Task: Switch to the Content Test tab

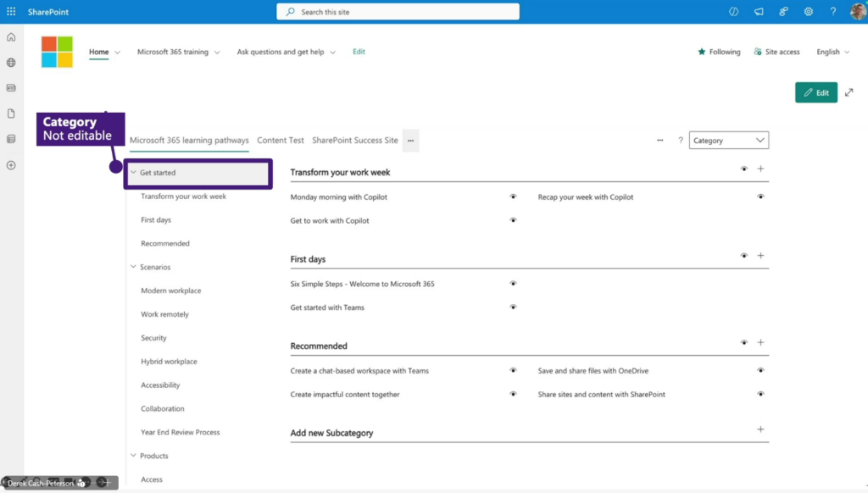Action: tap(281, 141)
